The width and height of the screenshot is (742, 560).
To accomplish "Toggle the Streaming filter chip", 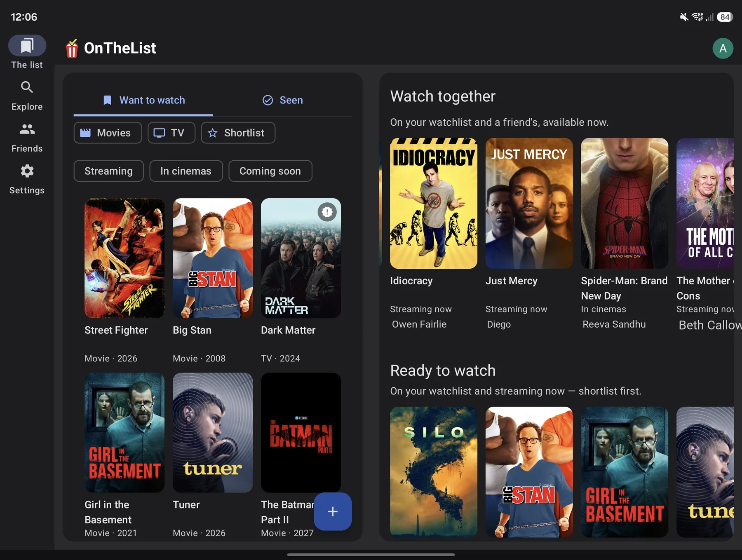I will (108, 171).
